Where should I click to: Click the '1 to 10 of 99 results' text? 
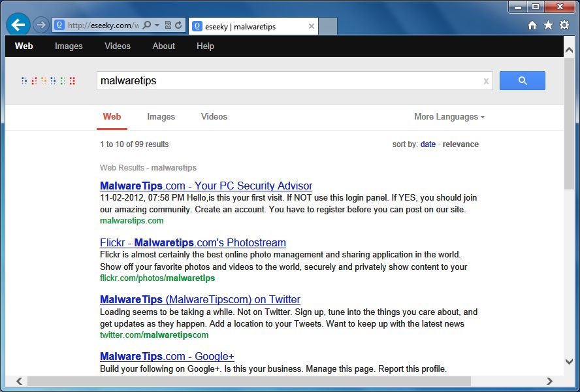coord(135,144)
